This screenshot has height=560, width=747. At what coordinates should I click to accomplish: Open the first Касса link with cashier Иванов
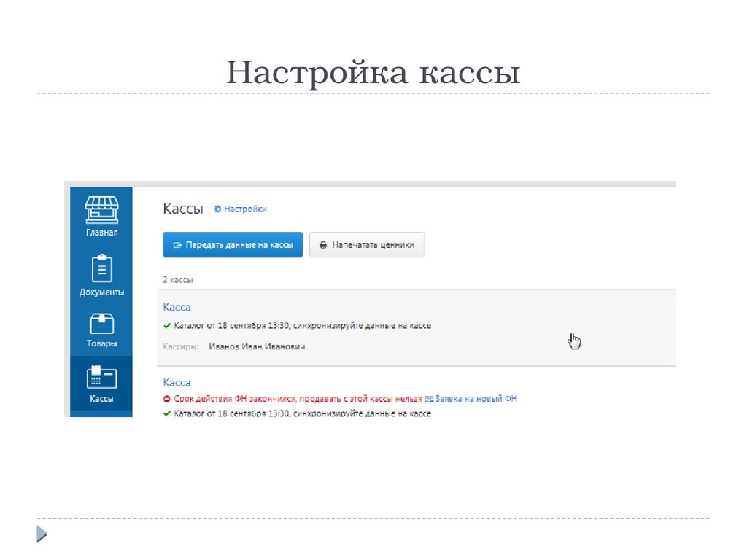click(x=177, y=307)
